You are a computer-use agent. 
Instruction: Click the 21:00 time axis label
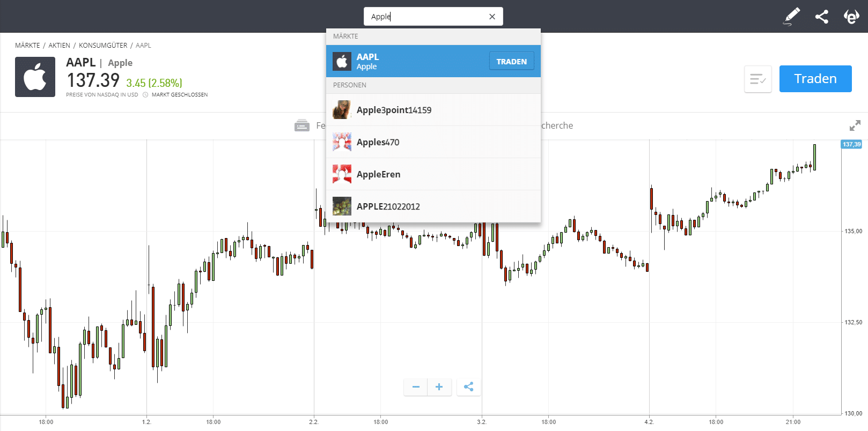pos(793,422)
